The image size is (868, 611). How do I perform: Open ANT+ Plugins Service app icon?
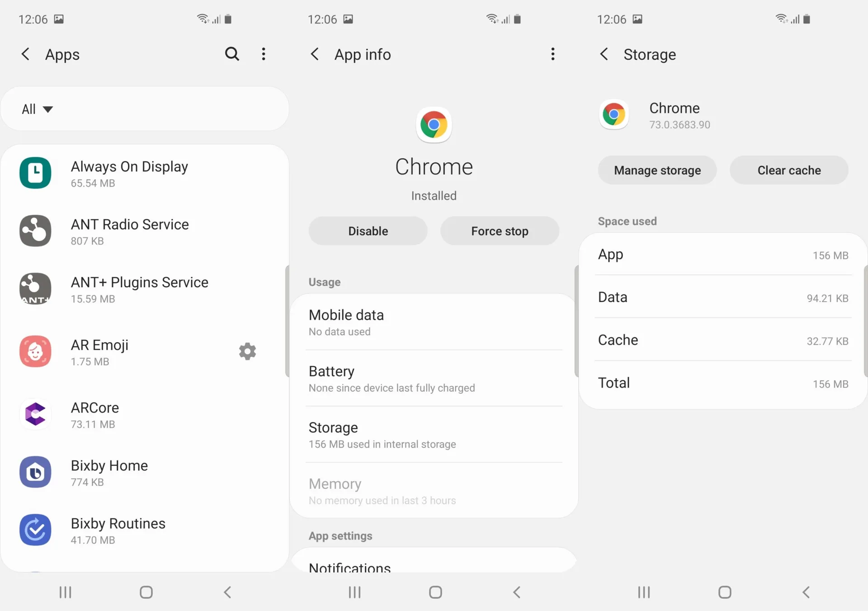point(36,288)
